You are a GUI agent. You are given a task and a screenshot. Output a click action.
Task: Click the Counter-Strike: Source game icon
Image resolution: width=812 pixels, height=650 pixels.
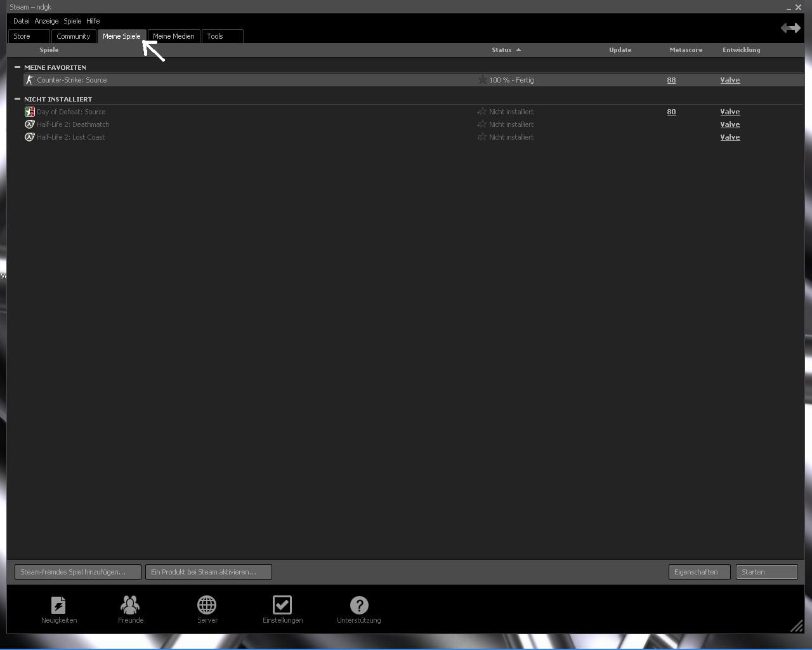29,80
